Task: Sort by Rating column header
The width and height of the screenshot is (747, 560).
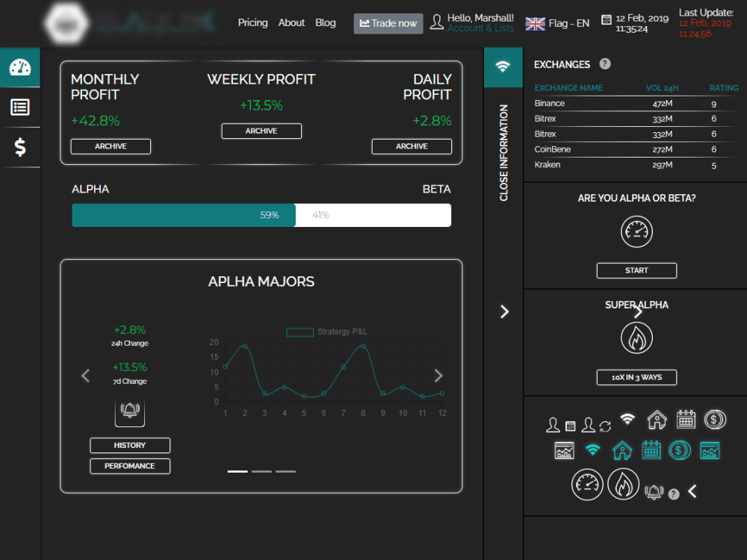Action: point(724,88)
